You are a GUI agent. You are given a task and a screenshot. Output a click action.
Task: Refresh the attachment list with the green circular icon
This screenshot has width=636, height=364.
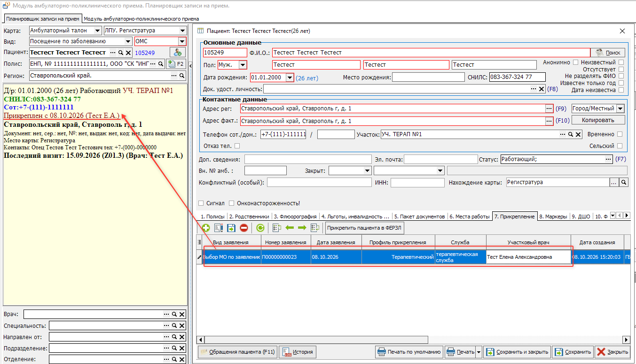[260, 228]
